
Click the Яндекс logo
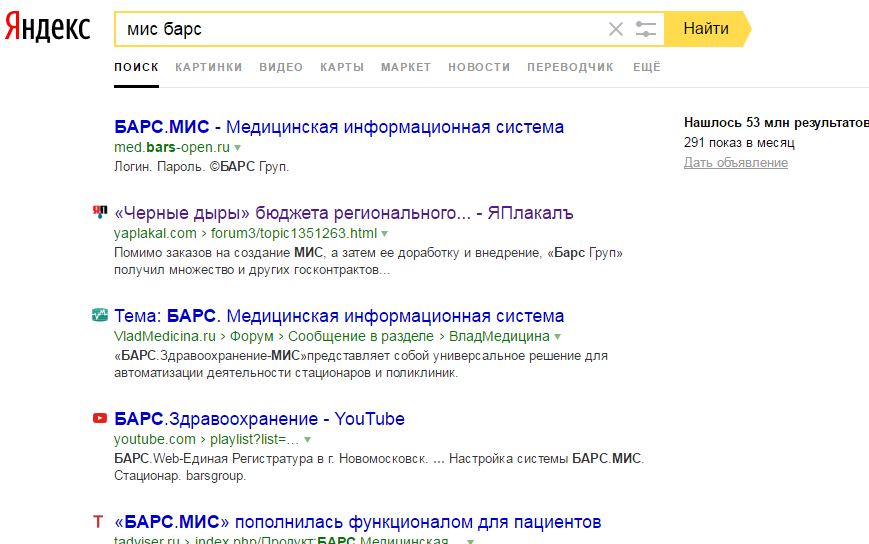point(48,27)
